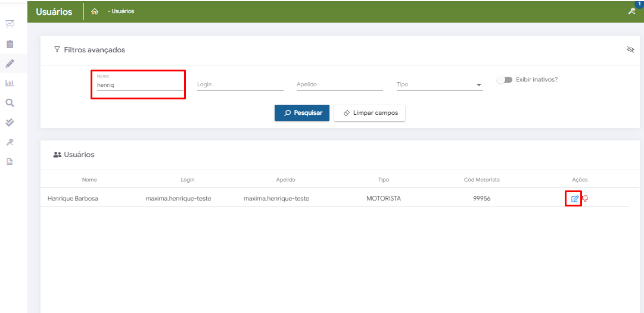644x313 pixels.
Task: Go to home via house icon
Action: 95,11
